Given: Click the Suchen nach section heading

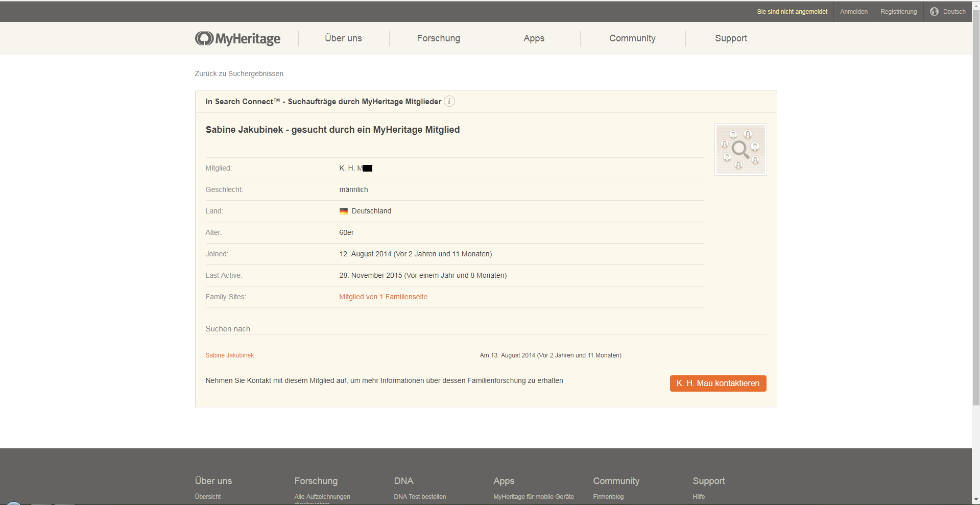Looking at the screenshot, I should (x=228, y=329).
